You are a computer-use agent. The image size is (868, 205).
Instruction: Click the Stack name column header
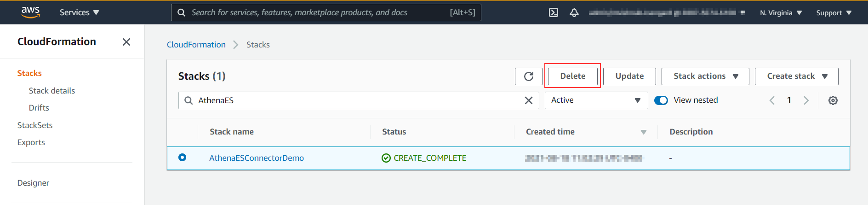click(232, 132)
